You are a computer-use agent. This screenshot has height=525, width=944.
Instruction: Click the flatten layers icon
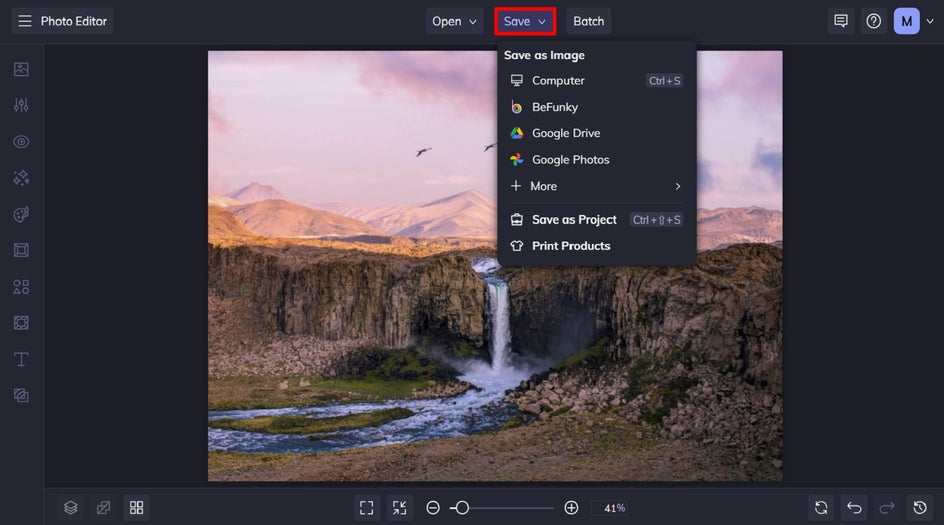(104, 508)
